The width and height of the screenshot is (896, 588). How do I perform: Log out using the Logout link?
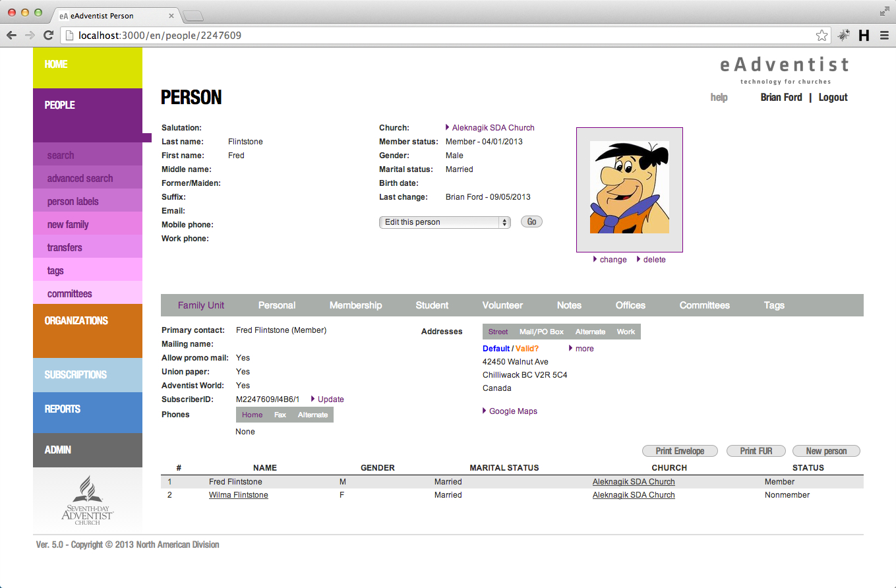(x=833, y=98)
